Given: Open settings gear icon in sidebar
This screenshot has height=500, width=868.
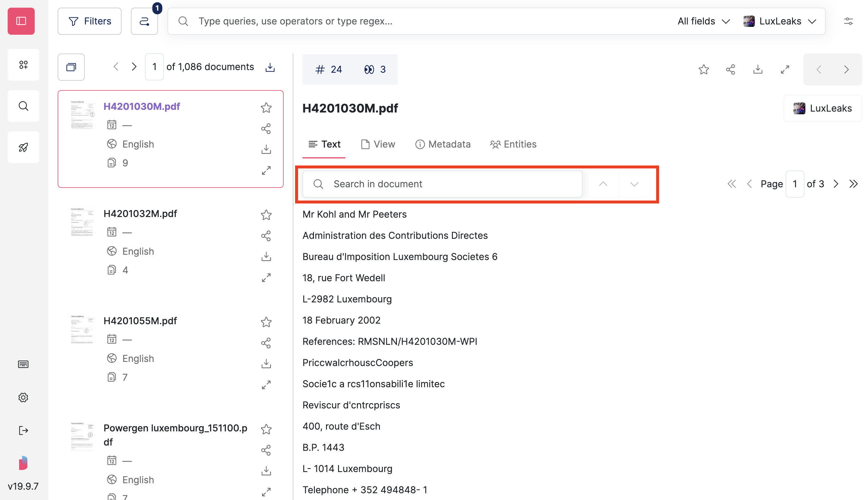Looking at the screenshot, I should point(23,397).
